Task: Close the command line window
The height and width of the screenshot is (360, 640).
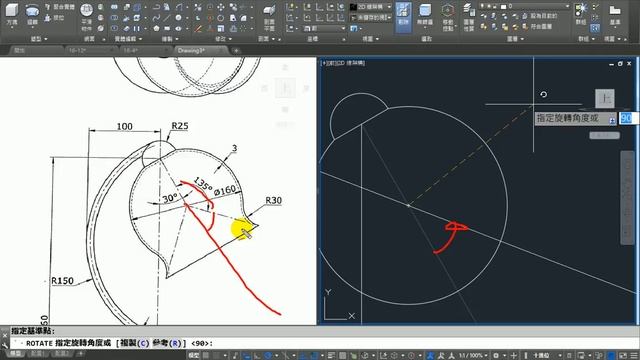Action: click(4, 336)
